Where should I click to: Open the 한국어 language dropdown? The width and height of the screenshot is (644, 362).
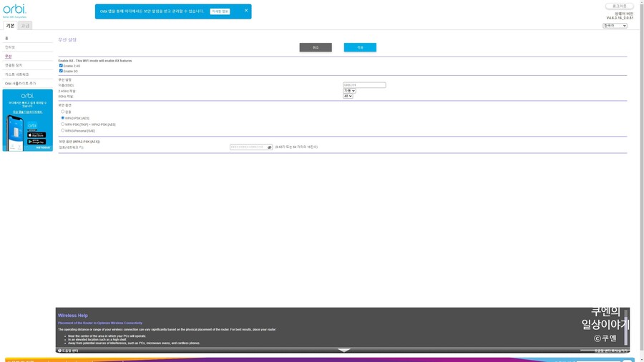(x=615, y=26)
